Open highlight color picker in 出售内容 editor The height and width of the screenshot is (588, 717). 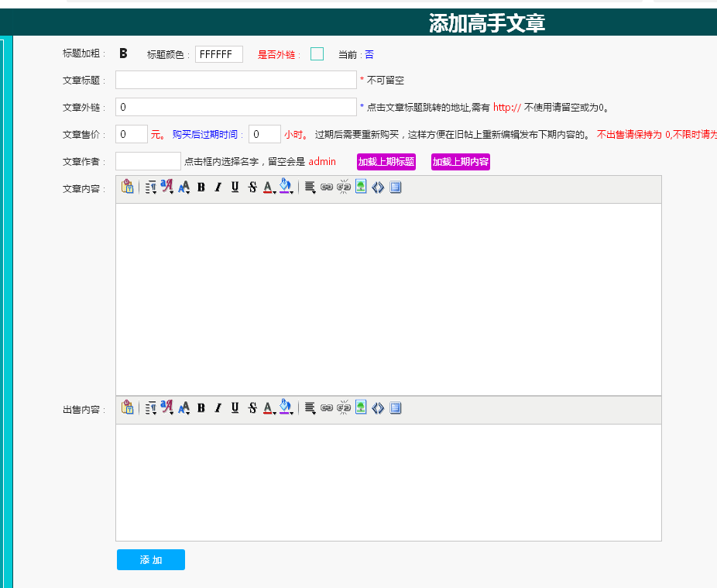[x=286, y=407]
